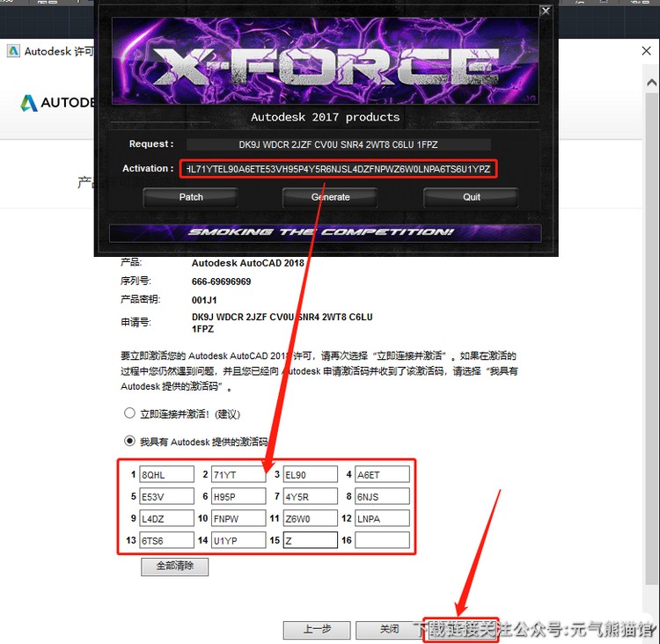Focus activation box 1 containing 8QHL
This screenshot has width=660, height=644.
pos(166,475)
